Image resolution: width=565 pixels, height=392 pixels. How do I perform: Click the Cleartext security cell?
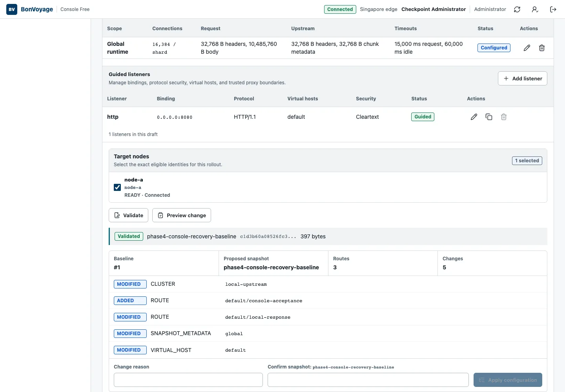pos(367,117)
